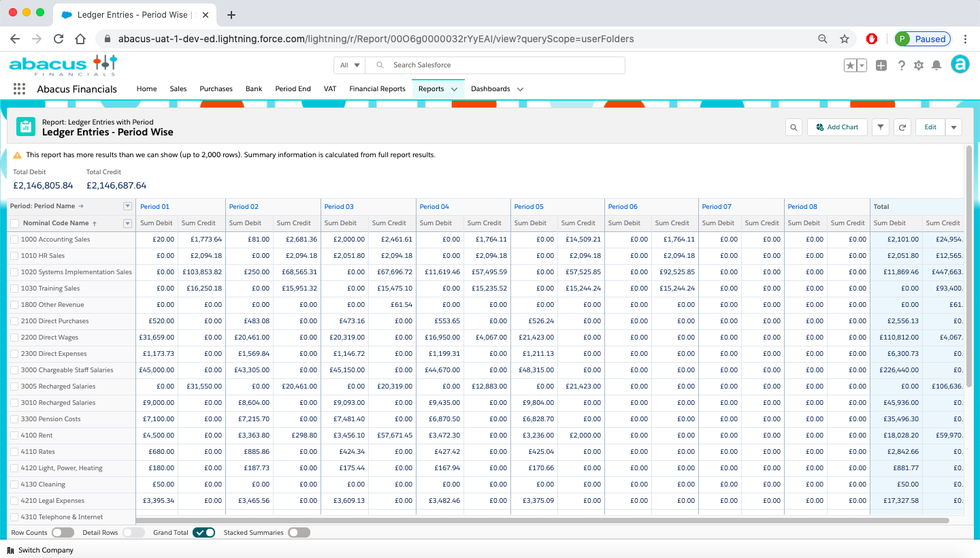Viewport: 980px width, 558px height.
Task: Switch to the Financial Reports tab
Action: (x=377, y=88)
